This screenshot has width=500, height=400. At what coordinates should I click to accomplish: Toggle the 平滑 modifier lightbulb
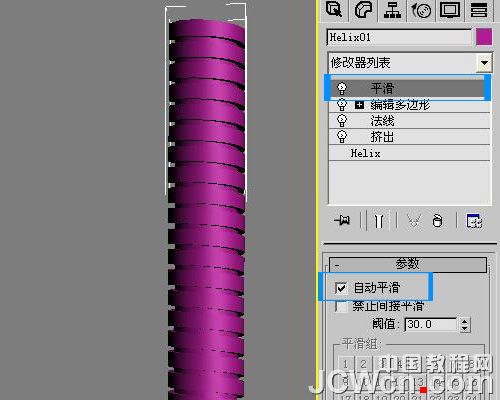[x=342, y=88]
